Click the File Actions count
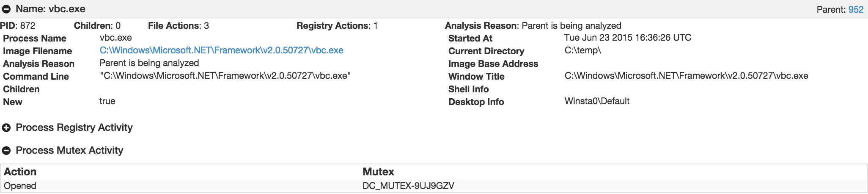The height and width of the screenshot is (194, 868). tap(206, 26)
